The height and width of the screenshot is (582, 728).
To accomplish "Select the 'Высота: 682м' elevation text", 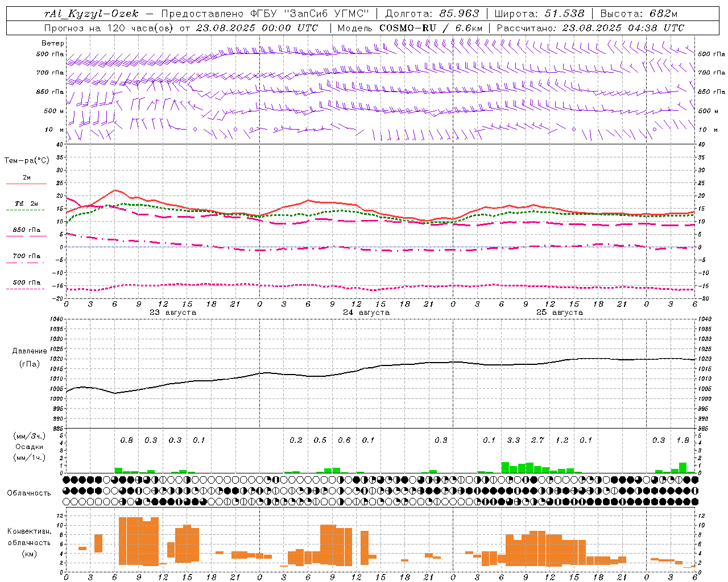I will 639,14.
